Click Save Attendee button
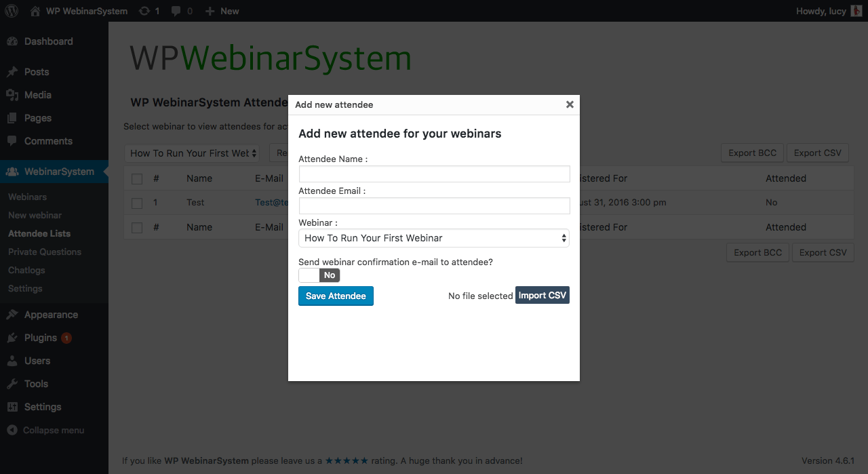Screen dimensions: 868x474 (336, 296)
